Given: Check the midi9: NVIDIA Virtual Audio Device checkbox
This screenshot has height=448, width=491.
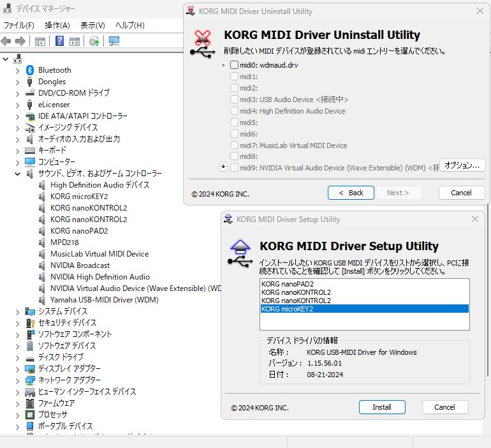Looking at the screenshot, I should (234, 168).
